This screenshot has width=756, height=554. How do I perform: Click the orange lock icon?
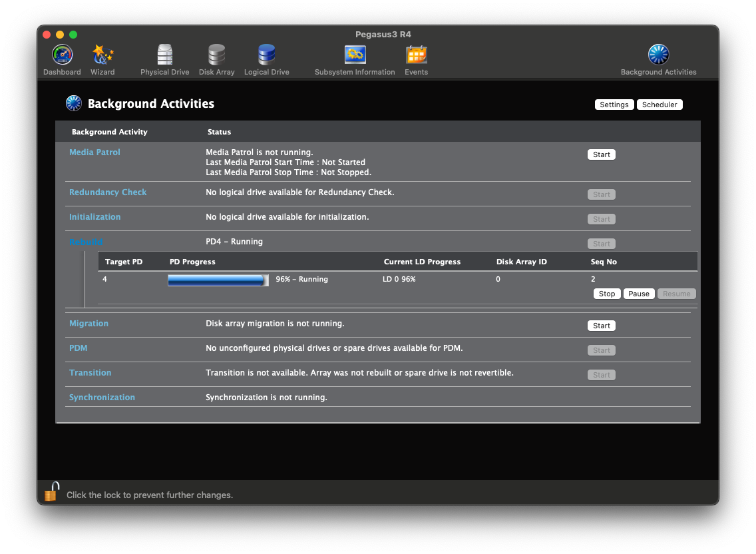click(x=52, y=492)
